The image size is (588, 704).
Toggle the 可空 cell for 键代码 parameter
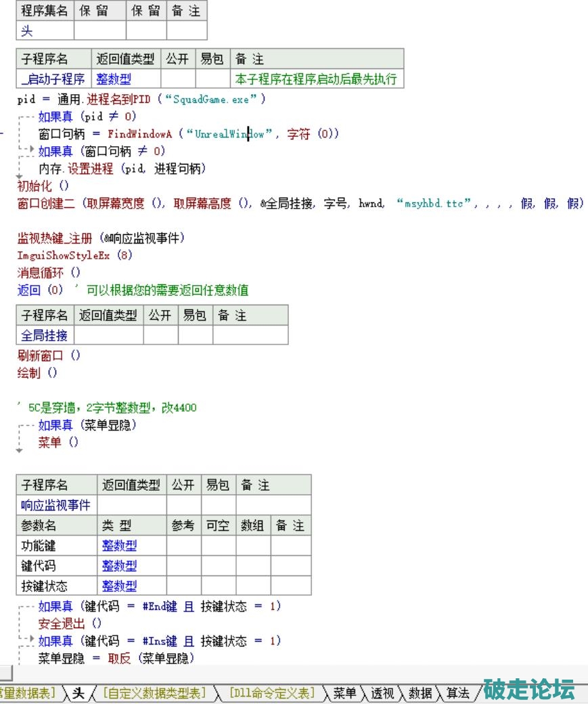(218, 566)
